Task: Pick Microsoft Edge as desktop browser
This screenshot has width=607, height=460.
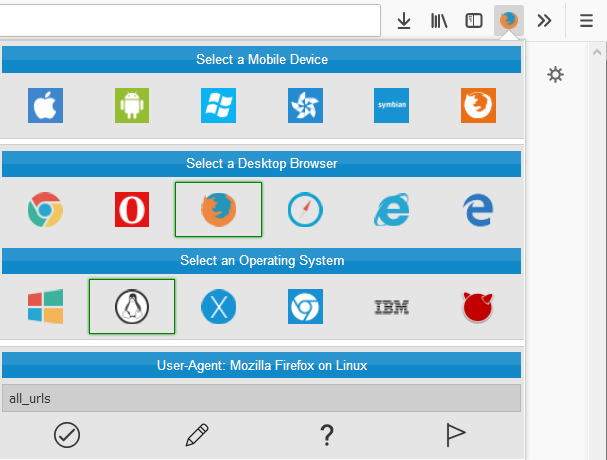Action: [x=478, y=209]
